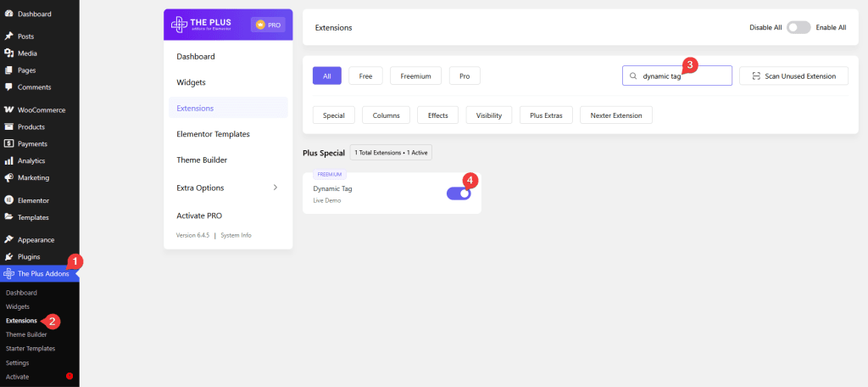
Task: Select the Free filter tab
Action: [x=366, y=76]
